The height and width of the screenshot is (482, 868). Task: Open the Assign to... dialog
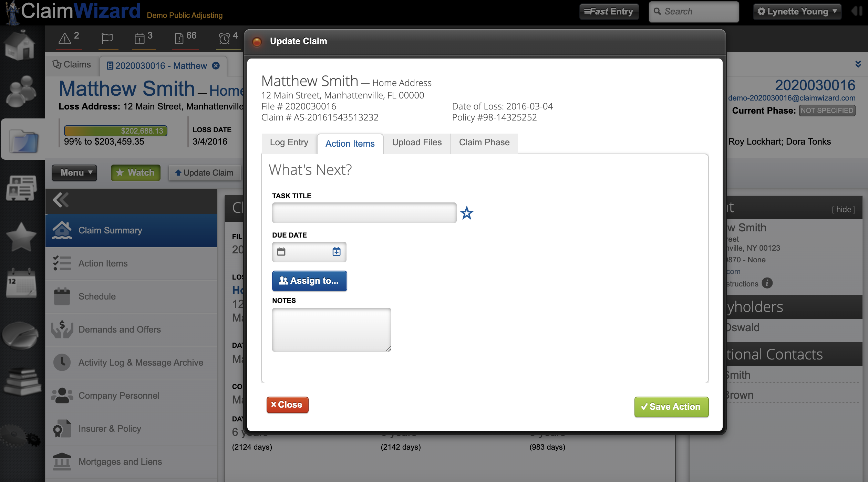click(309, 281)
